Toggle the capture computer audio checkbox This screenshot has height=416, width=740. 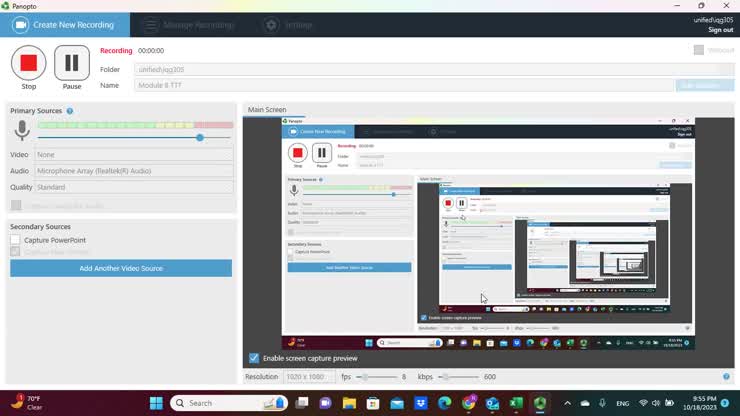coord(16,205)
